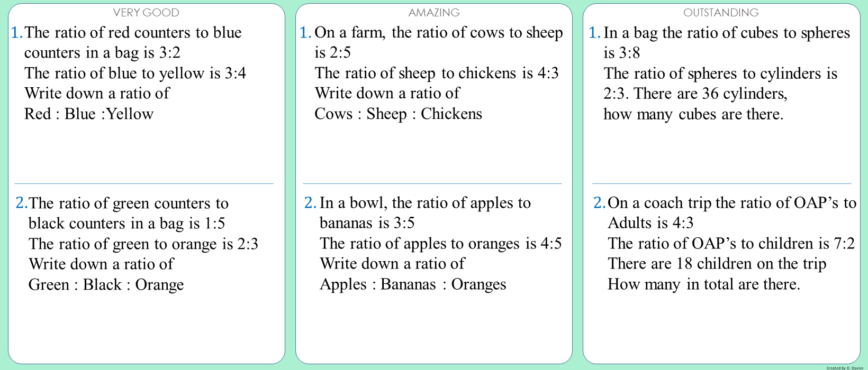Click the "how many cubes are there." line

coord(693,115)
